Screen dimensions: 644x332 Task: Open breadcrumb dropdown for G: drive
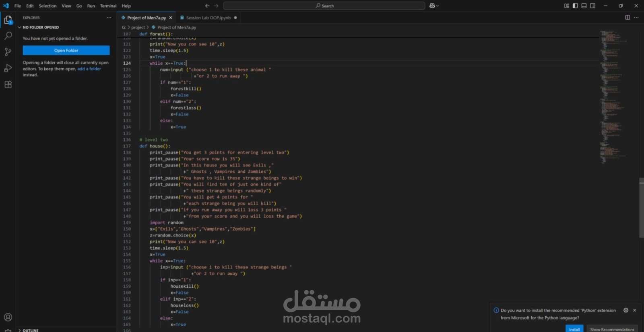(124, 27)
